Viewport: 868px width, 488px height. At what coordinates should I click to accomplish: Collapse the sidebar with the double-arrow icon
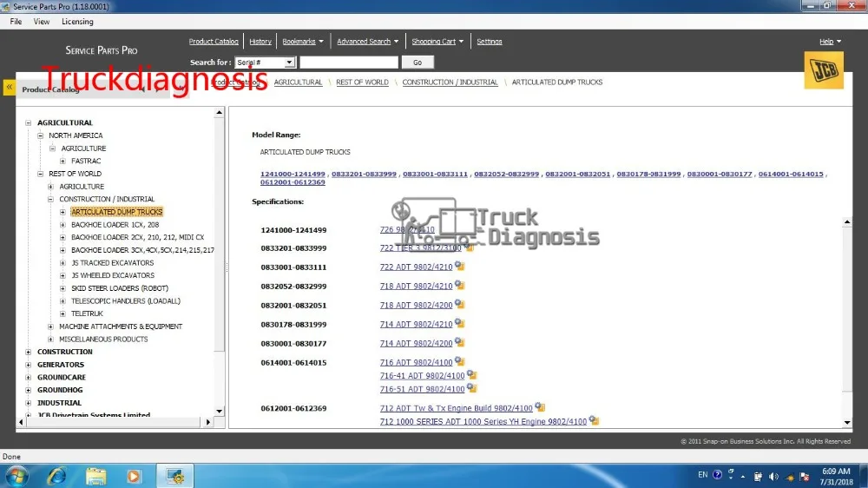(10, 87)
